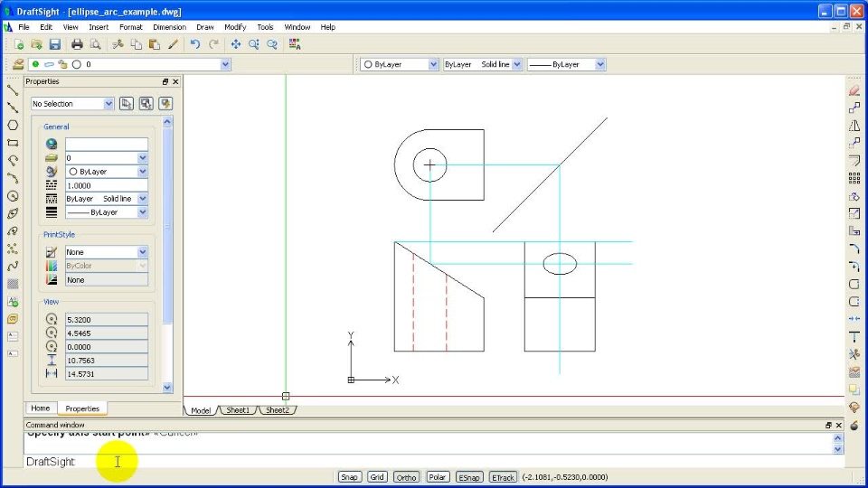Viewport: 868px width, 488px height.
Task: Switch to the Home panel tab
Action: tap(40, 408)
